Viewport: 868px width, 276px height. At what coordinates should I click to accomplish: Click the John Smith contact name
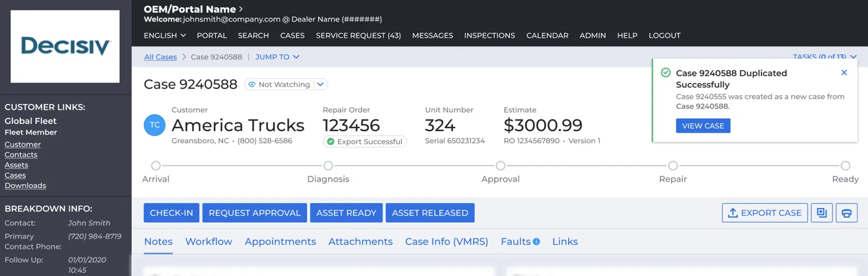pyautogui.click(x=89, y=223)
